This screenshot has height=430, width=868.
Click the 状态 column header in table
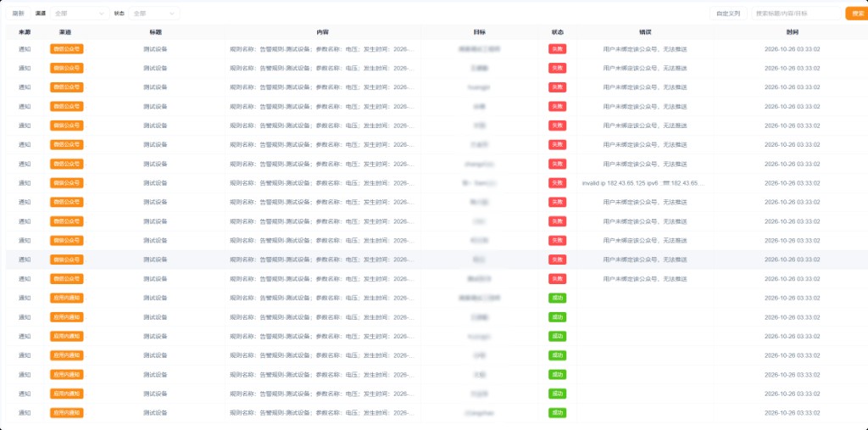(x=558, y=32)
